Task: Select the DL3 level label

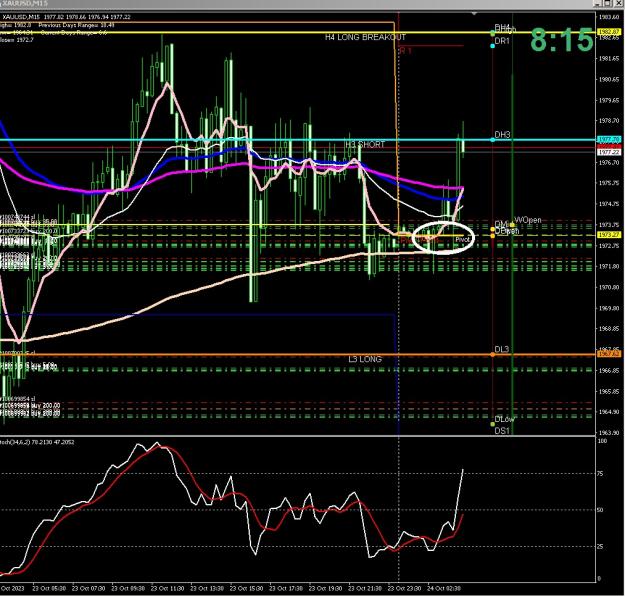Action: click(501, 349)
